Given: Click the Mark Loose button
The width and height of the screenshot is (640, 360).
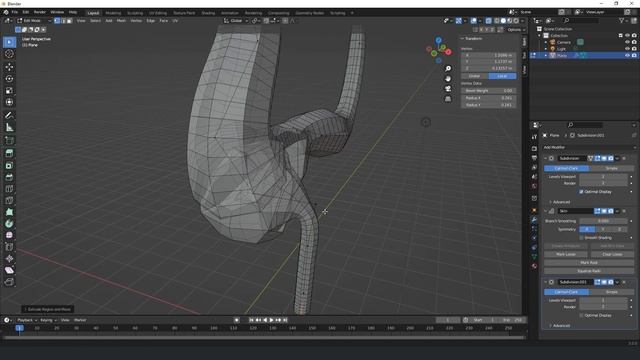Looking at the screenshot, I should (x=566, y=254).
